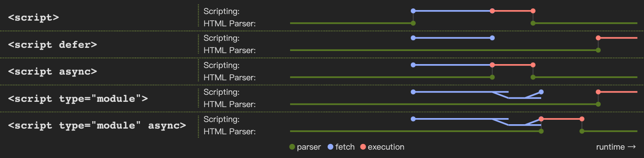The image size is (644, 158).
Task: Click the red execution legend dot
Action: (363, 147)
